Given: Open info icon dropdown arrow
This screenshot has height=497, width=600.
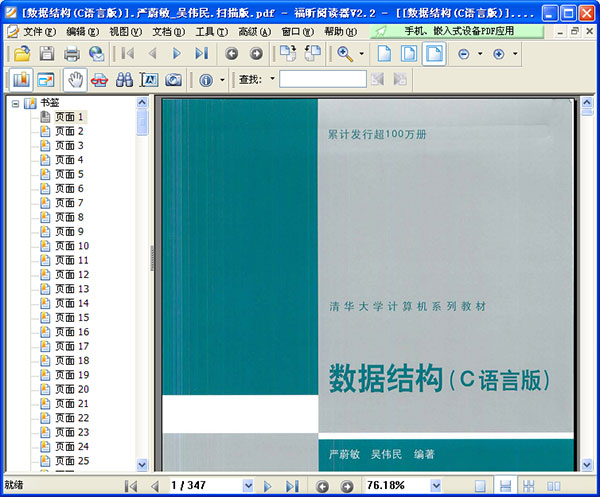Looking at the screenshot, I should pyautogui.click(x=222, y=80).
